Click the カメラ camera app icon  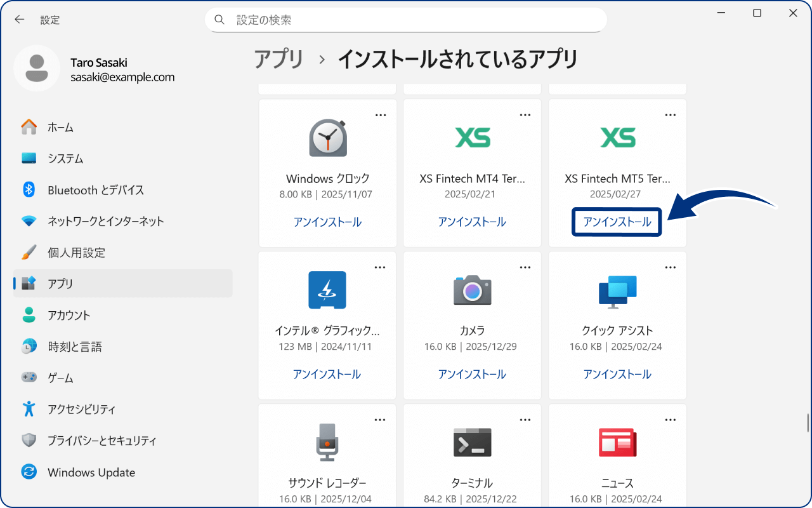pos(473,290)
